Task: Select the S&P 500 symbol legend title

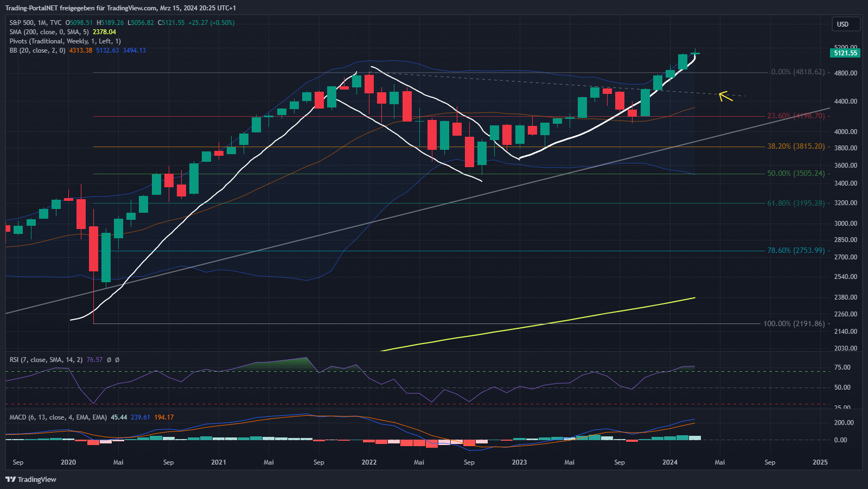Action: [x=35, y=23]
